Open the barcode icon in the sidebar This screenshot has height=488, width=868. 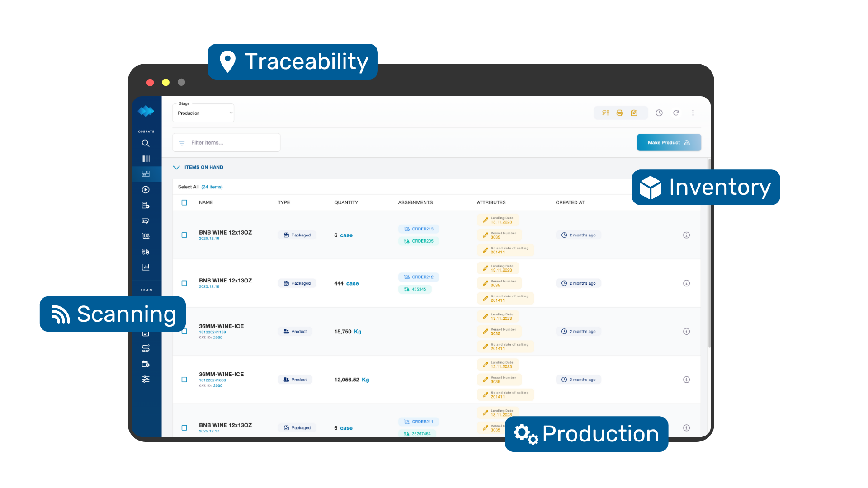tap(146, 159)
